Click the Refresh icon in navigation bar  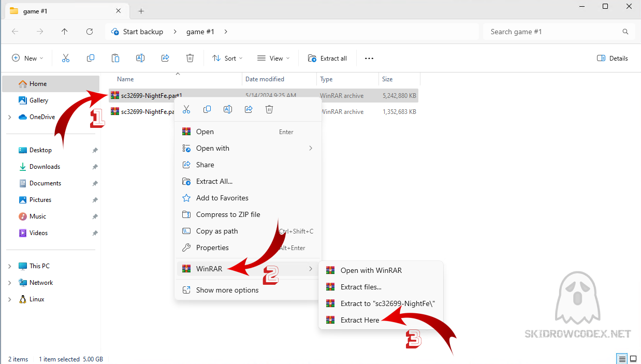90,32
